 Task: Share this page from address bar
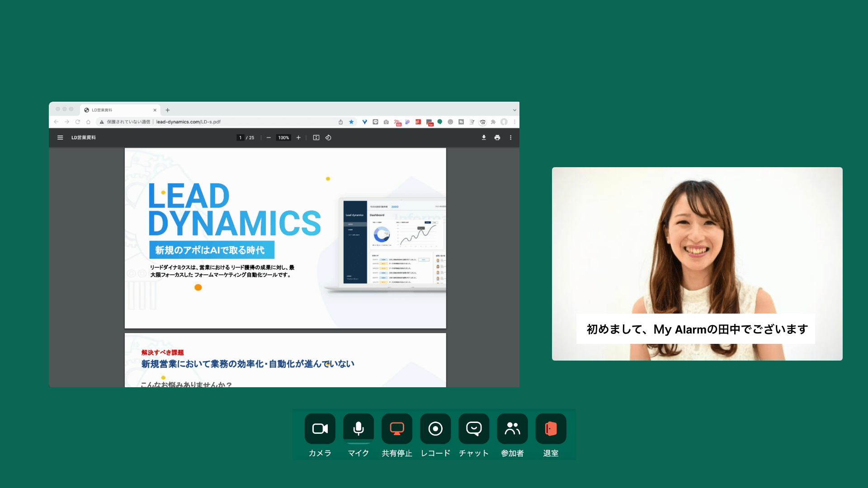coord(340,122)
